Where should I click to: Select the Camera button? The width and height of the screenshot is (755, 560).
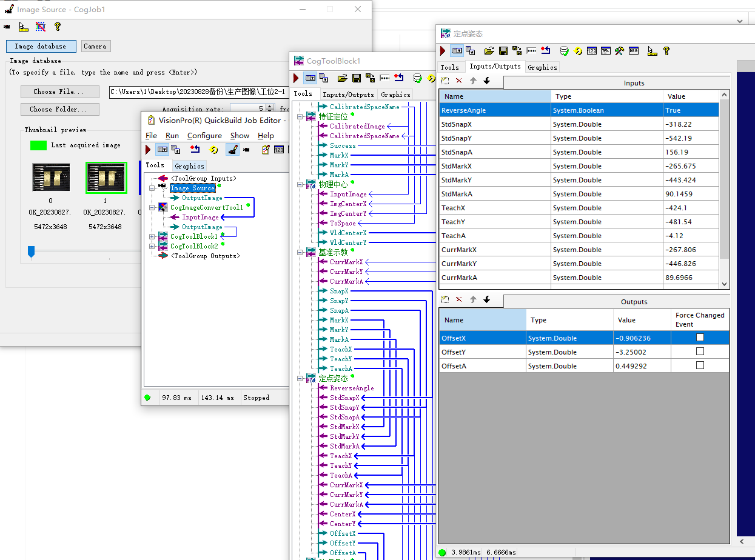coord(95,46)
